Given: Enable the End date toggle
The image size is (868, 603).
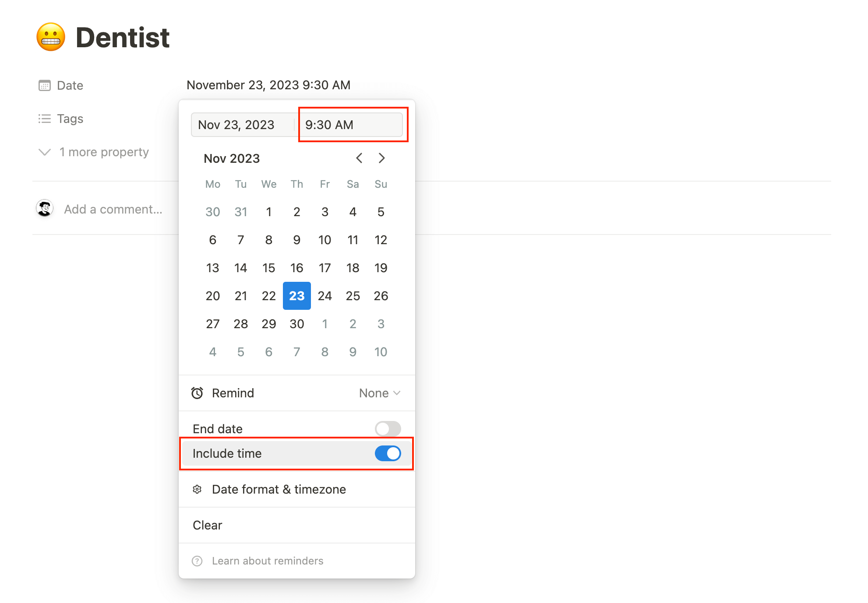Looking at the screenshot, I should [x=388, y=429].
